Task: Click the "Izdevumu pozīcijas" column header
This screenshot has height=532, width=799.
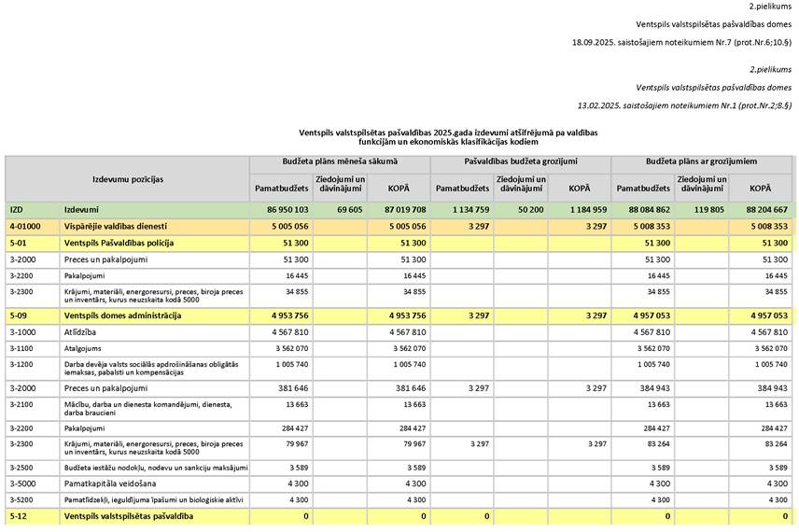Action: pos(127,178)
